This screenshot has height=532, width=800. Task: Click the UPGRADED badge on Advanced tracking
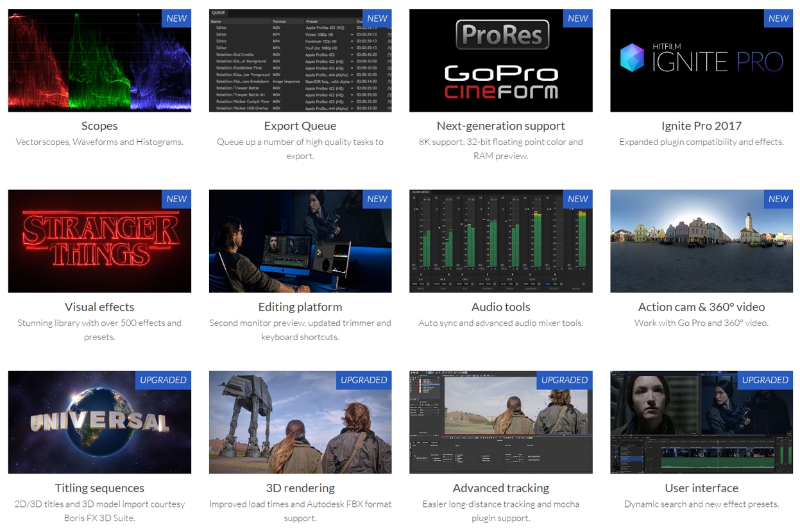coord(565,381)
